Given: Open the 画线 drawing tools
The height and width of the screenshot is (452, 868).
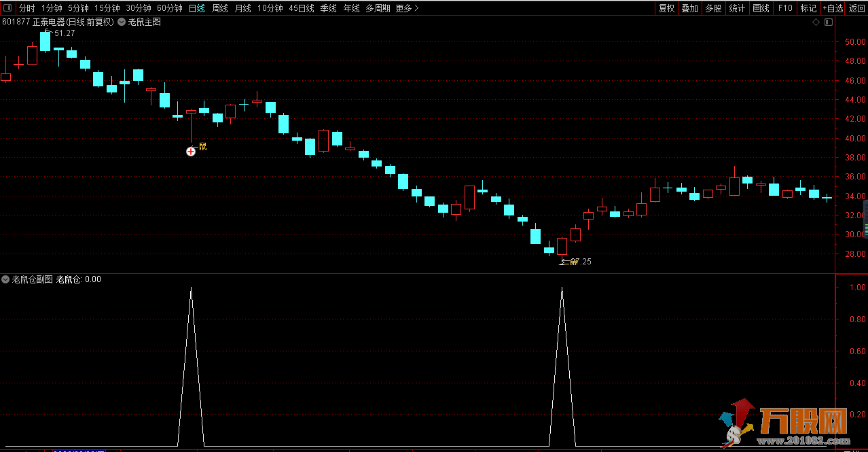Looking at the screenshot, I should click(x=761, y=8).
